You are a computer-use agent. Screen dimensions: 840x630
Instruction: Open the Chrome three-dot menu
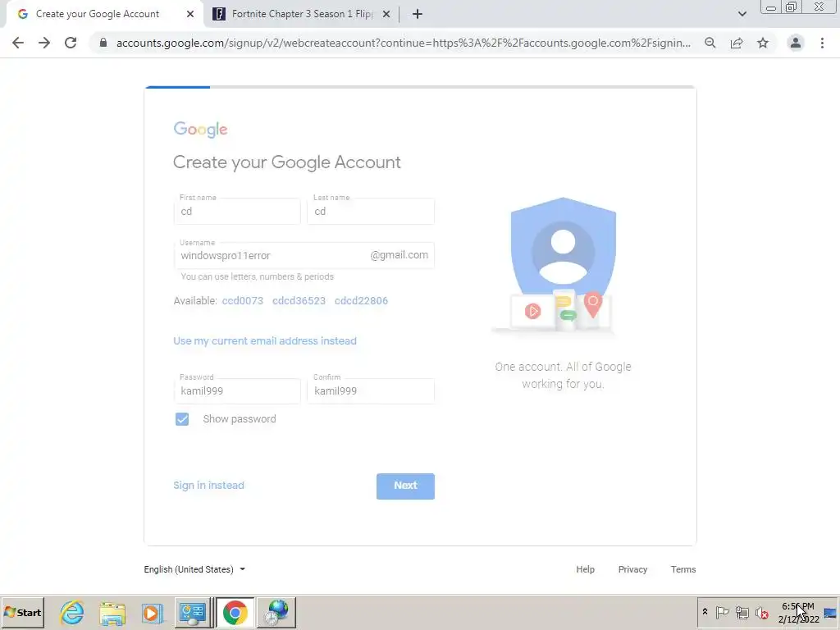pos(822,43)
